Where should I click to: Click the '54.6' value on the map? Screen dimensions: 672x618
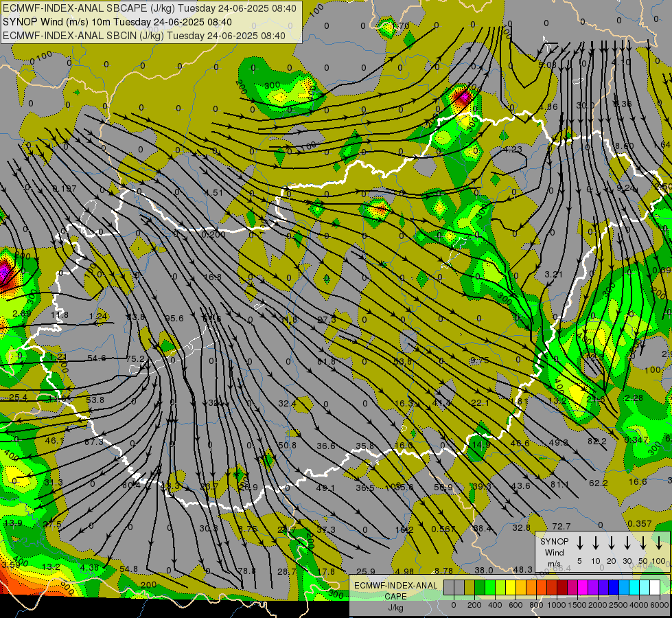click(96, 358)
